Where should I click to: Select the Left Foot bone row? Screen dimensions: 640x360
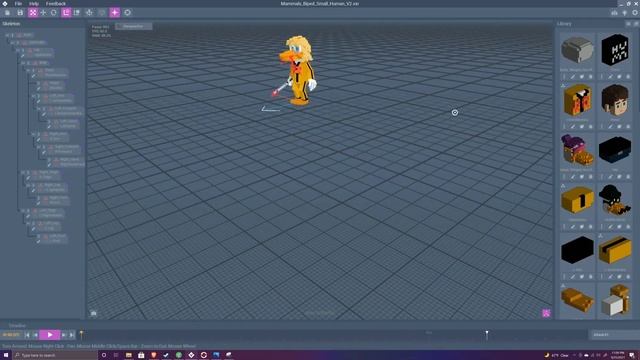pyautogui.click(x=53, y=238)
